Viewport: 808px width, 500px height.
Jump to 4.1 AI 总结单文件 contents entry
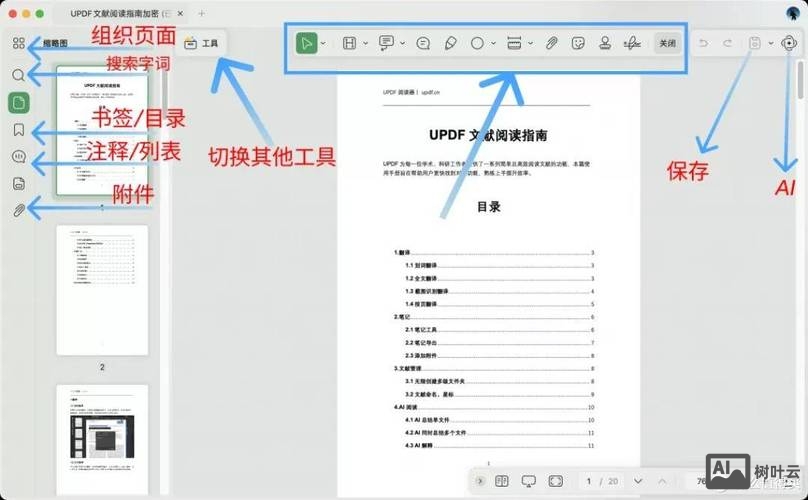499,420
